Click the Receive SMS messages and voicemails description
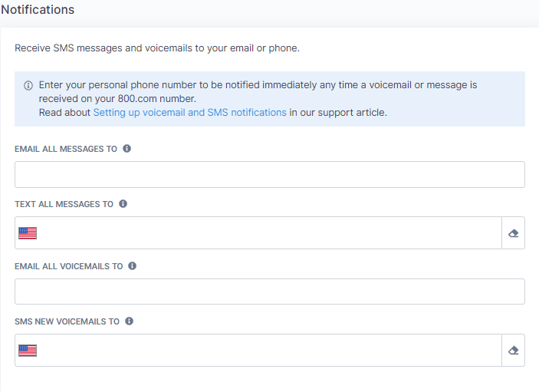The width and height of the screenshot is (539, 392). tap(157, 48)
